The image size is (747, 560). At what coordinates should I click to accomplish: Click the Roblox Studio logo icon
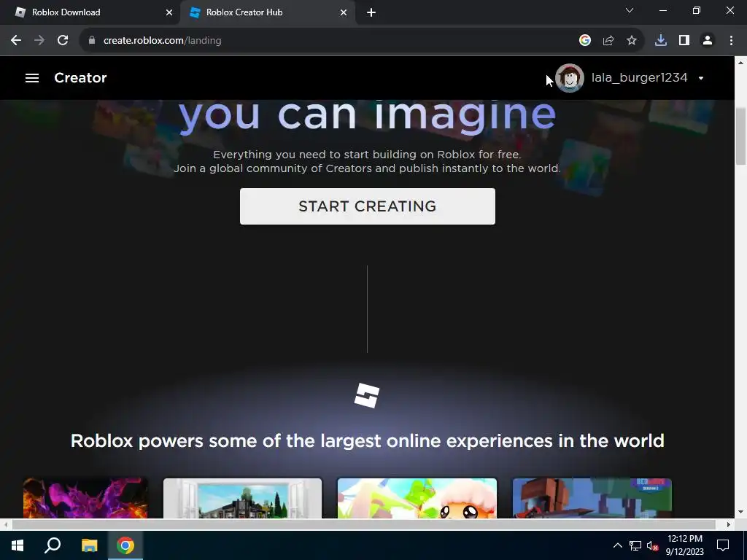(367, 396)
